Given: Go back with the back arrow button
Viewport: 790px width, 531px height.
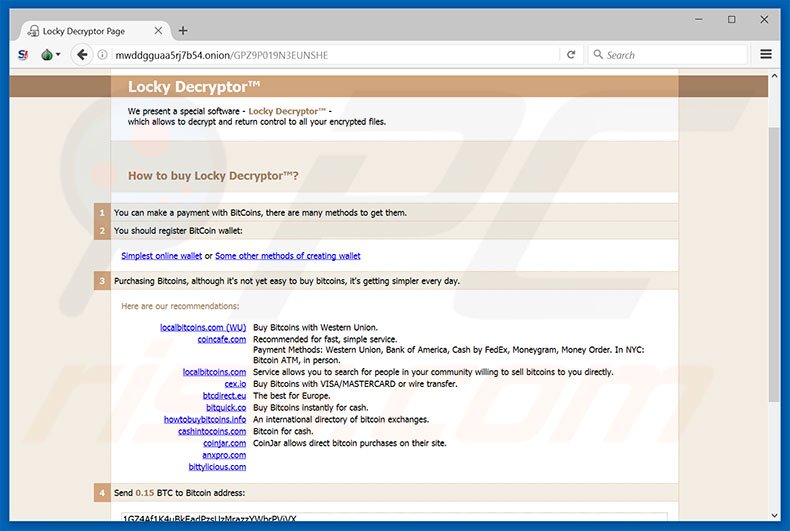Looking at the screenshot, I should pos(82,54).
